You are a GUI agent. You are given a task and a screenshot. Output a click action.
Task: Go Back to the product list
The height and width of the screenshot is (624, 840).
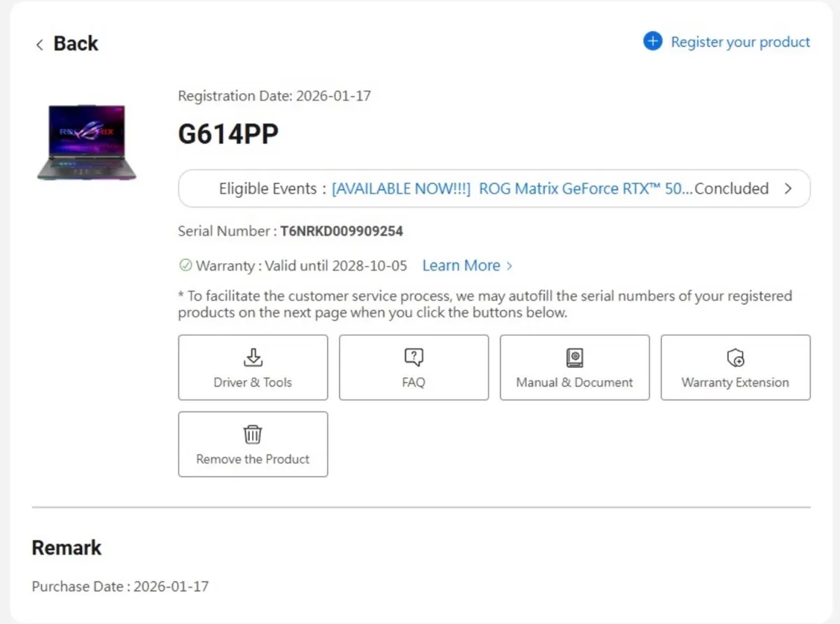click(76, 43)
